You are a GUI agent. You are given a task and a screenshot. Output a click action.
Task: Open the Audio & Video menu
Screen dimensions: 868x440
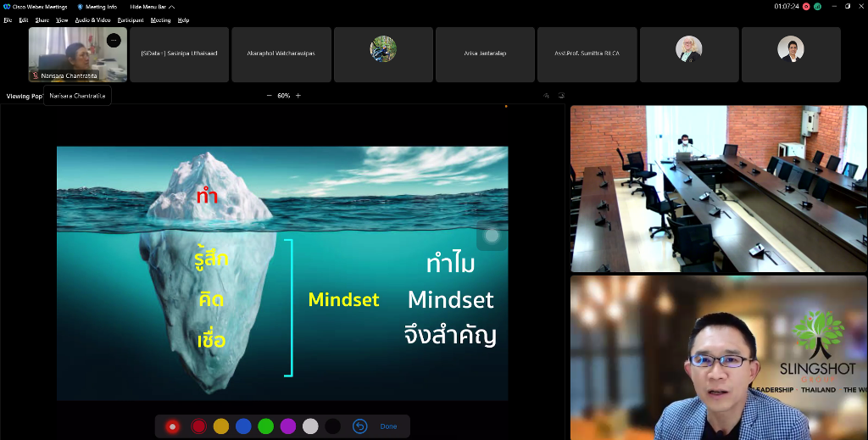click(92, 19)
